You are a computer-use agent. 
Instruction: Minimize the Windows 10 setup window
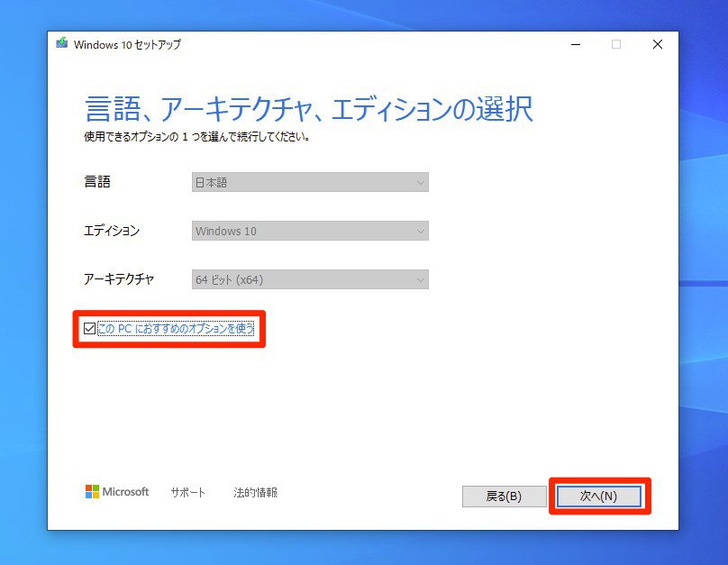coord(576,44)
